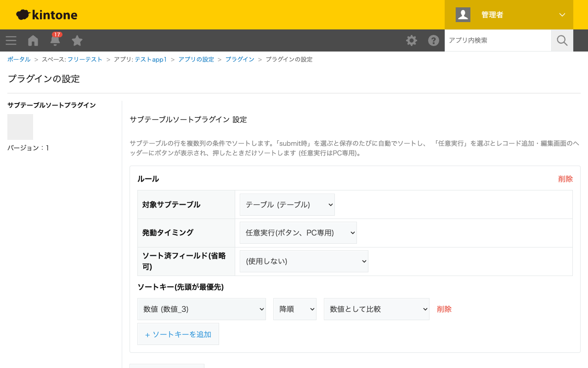This screenshot has width=588, height=368.
Task: Delete the rule via top 削除
Action: [565, 179]
